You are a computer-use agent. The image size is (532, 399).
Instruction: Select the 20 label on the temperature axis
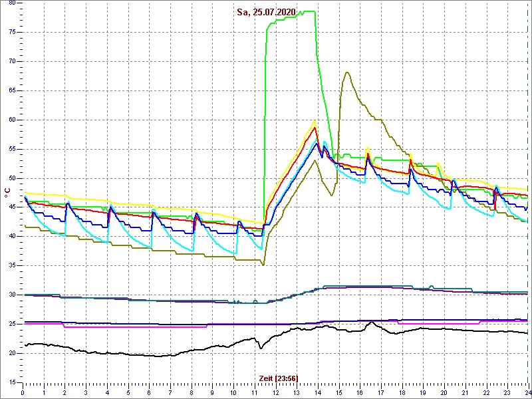pyautogui.click(x=12, y=354)
